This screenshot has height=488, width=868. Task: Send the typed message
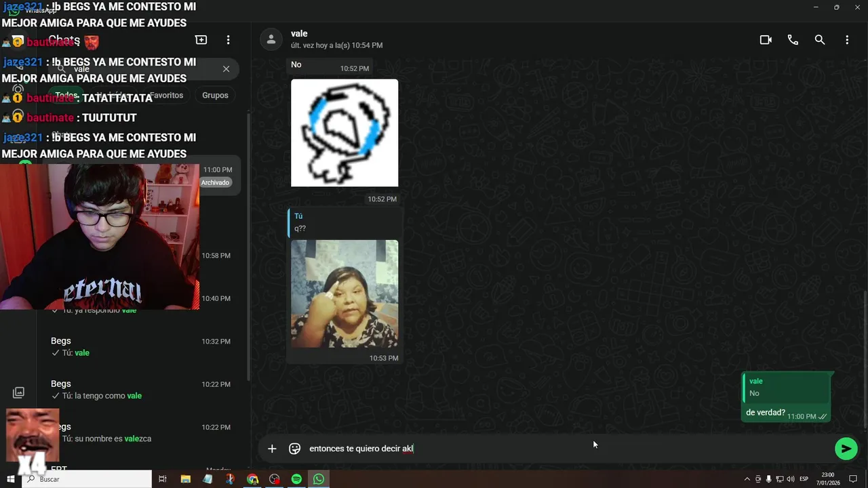[846, 449]
